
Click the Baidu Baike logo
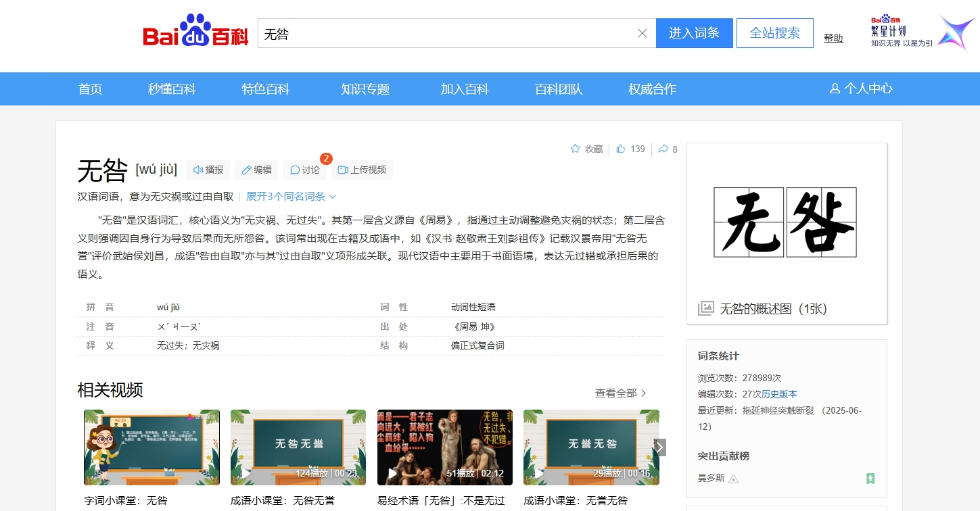pos(195,32)
